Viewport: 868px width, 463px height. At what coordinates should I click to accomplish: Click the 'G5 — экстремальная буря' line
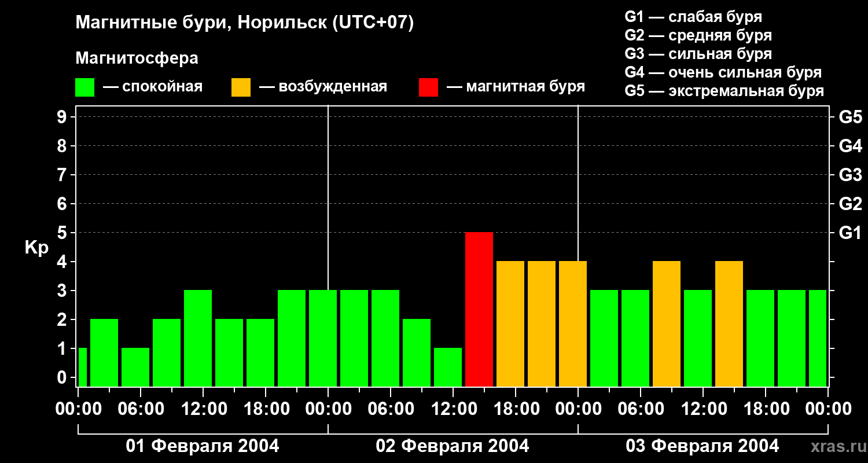coord(724,91)
